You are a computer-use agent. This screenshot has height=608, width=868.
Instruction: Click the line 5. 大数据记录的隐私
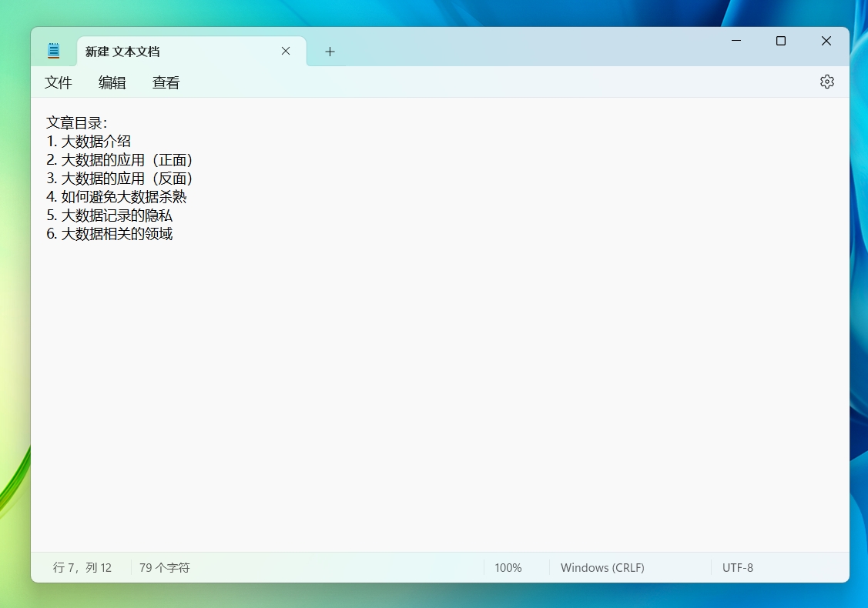109,215
